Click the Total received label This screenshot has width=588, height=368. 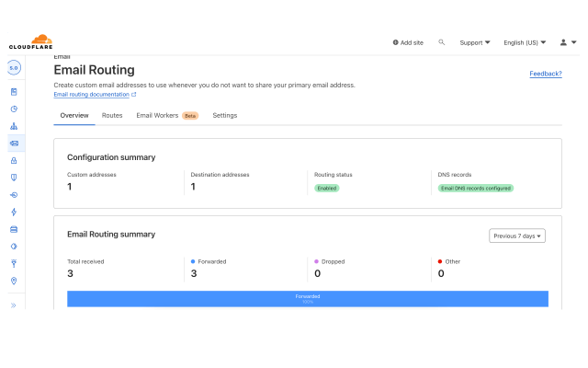point(85,261)
